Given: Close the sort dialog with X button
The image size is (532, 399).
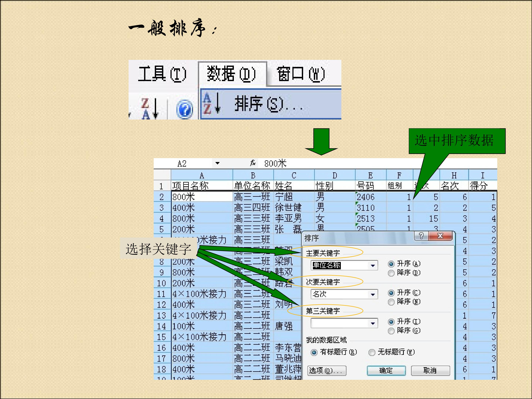Looking at the screenshot, I should tap(440, 236).
